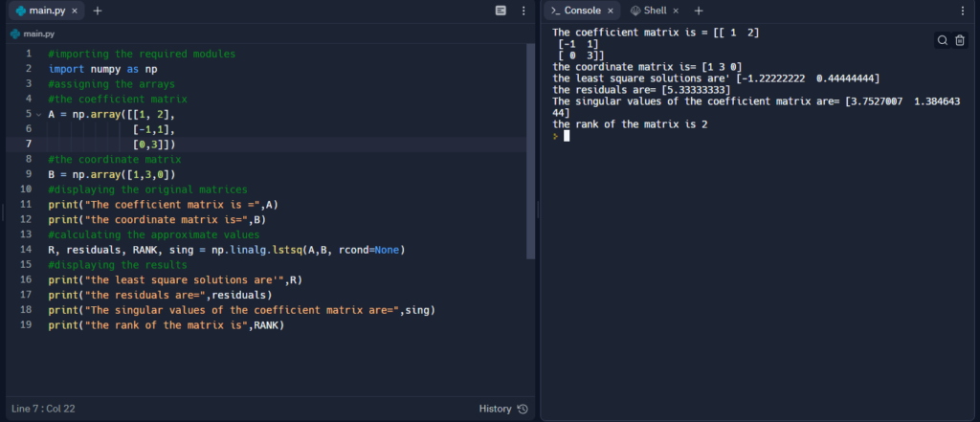Click 'B = np.array([1,3,0])' line
Viewport: 980px width, 422px height.
pyautogui.click(x=111, y=174)
